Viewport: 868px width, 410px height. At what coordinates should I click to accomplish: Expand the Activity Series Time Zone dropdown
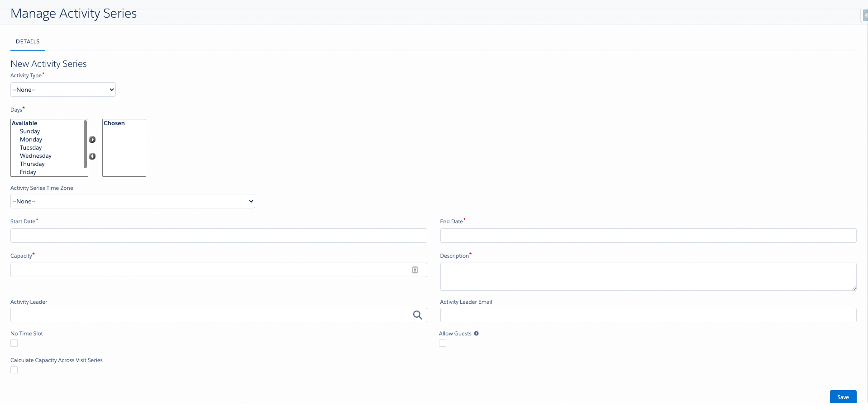133,201
